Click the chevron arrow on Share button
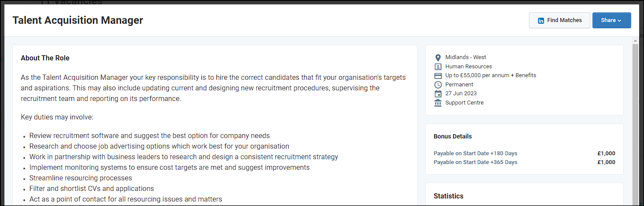The height and width of the screenshot is (206, 644). coord(619,21)
